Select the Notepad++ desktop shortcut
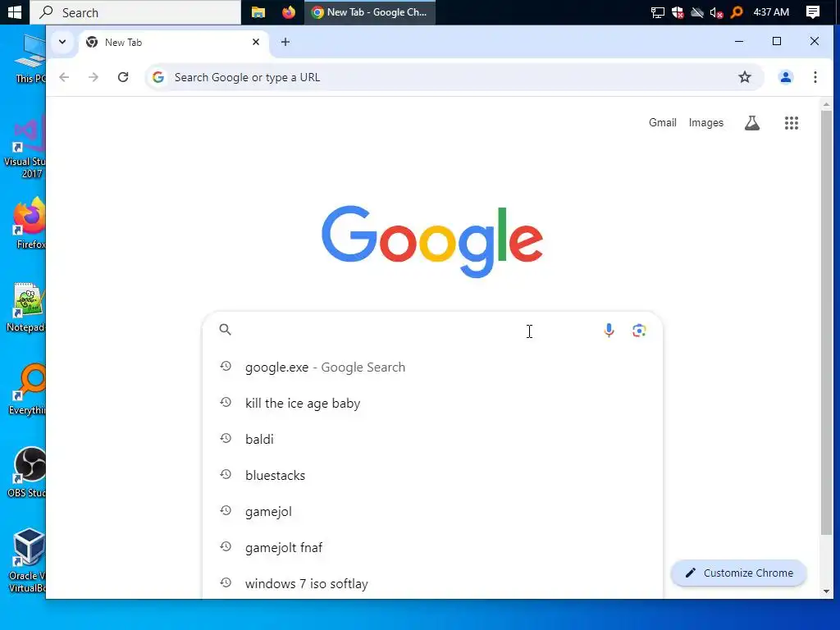Viewport: 840px width, 630px height. (x=25, y=307)
